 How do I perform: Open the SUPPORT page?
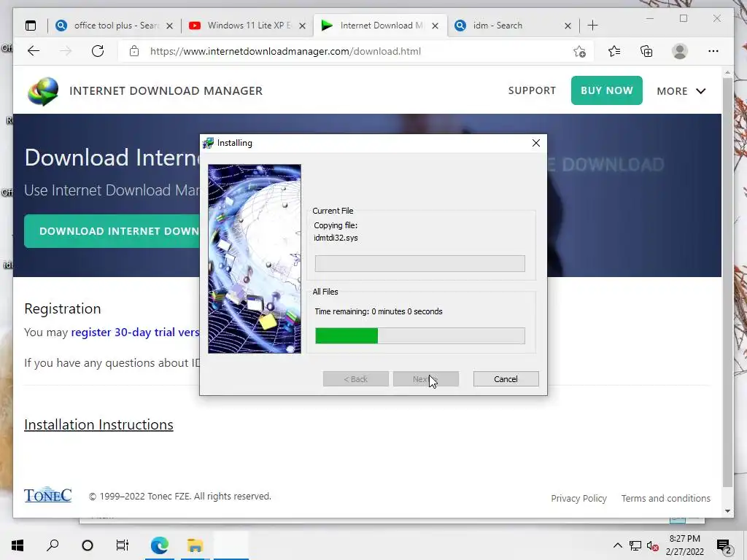(532, 90)
